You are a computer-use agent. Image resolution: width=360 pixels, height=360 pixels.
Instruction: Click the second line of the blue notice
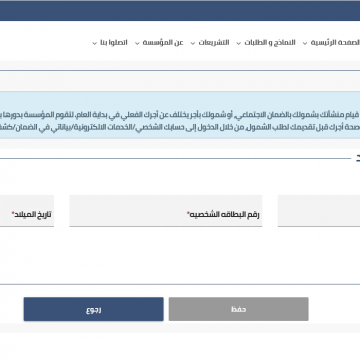(180, 127)
